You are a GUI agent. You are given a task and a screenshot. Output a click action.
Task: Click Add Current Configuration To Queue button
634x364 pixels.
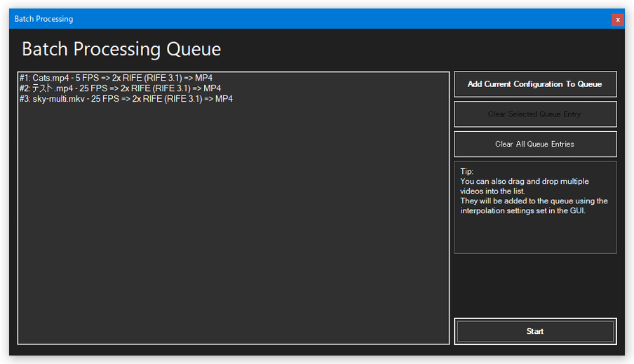coord(535,84)
